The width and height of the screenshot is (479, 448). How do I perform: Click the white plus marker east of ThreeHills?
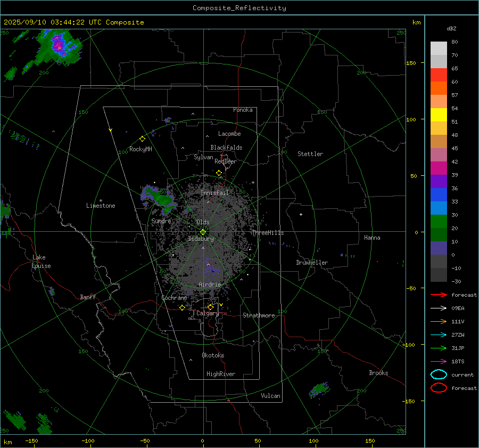click(301, 214)
